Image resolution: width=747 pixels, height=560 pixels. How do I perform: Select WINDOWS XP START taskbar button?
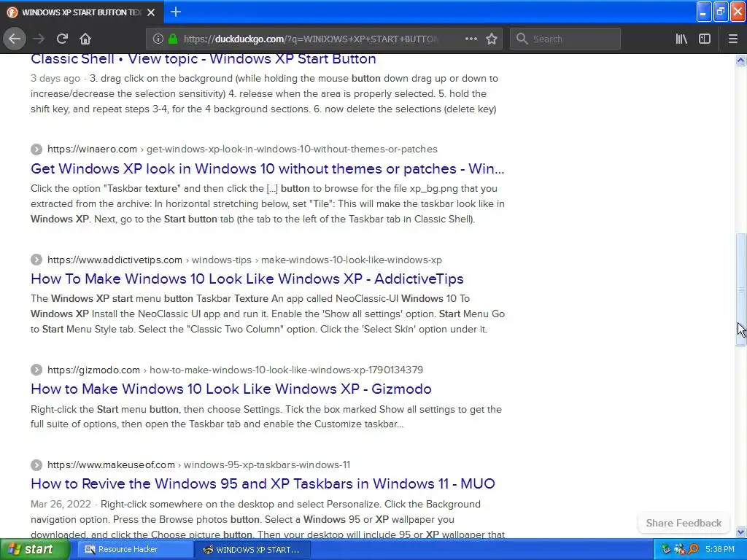[252, 550]
